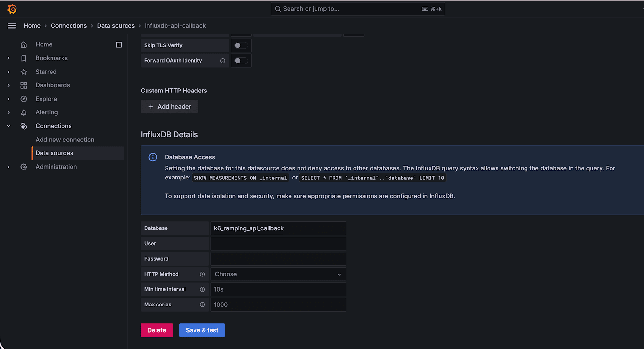Click the Min time interval info icon

click(x=202, y=289)
